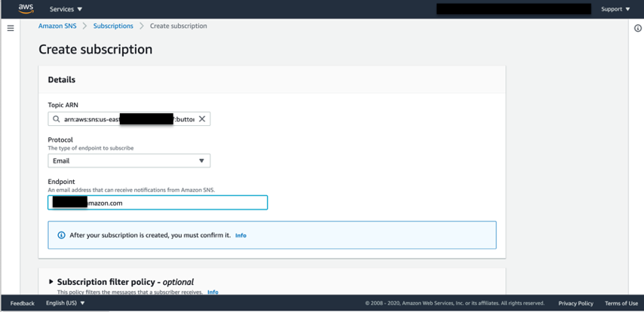
Task: Click the info circle icon in the confirmation notice
Action: pyautogui.click(x=61, y=235)
